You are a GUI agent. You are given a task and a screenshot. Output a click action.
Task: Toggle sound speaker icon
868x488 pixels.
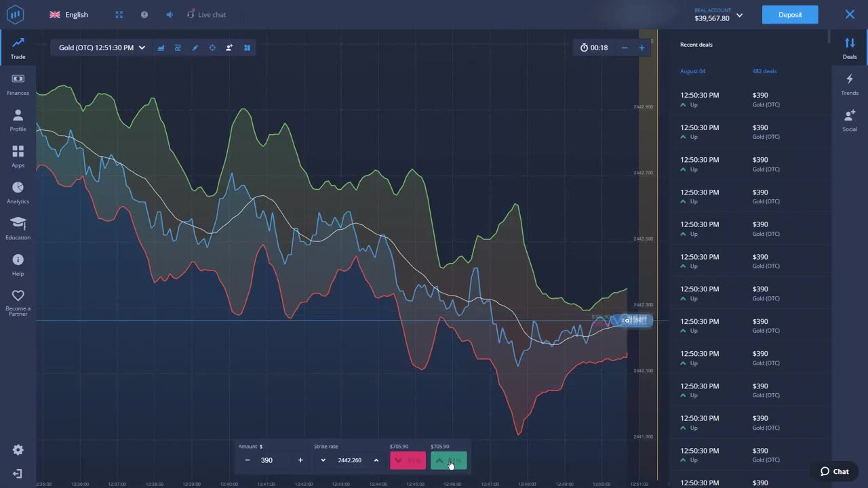(x=170, y=14)
